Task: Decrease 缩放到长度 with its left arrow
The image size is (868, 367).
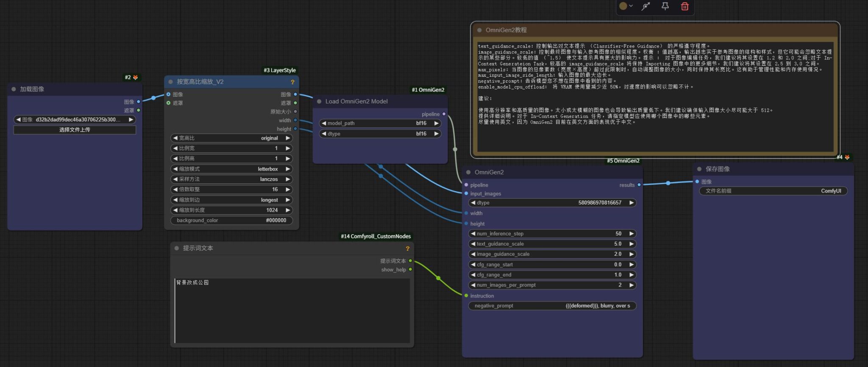Action: pos(175,210)
